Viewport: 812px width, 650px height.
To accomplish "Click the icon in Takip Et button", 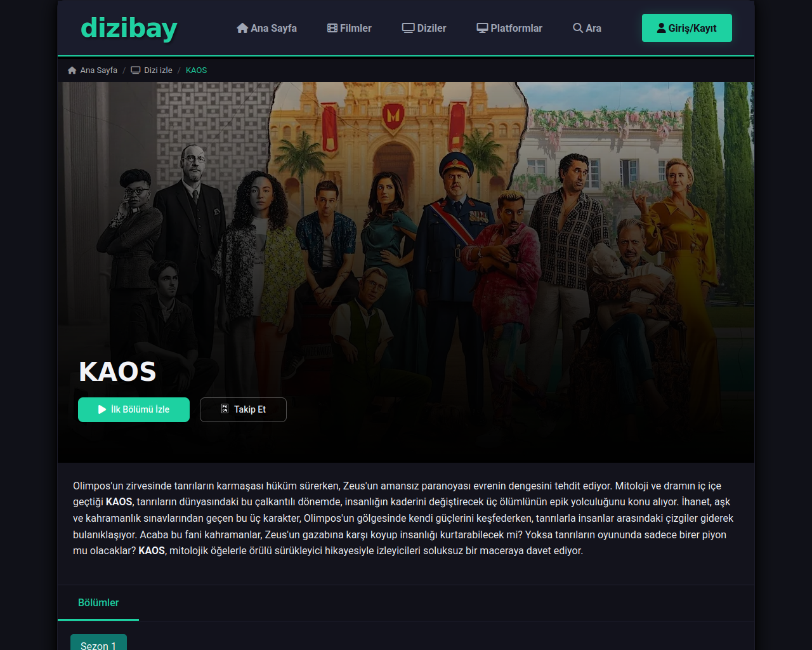I will pyautogui.click(x=225, y=409).
